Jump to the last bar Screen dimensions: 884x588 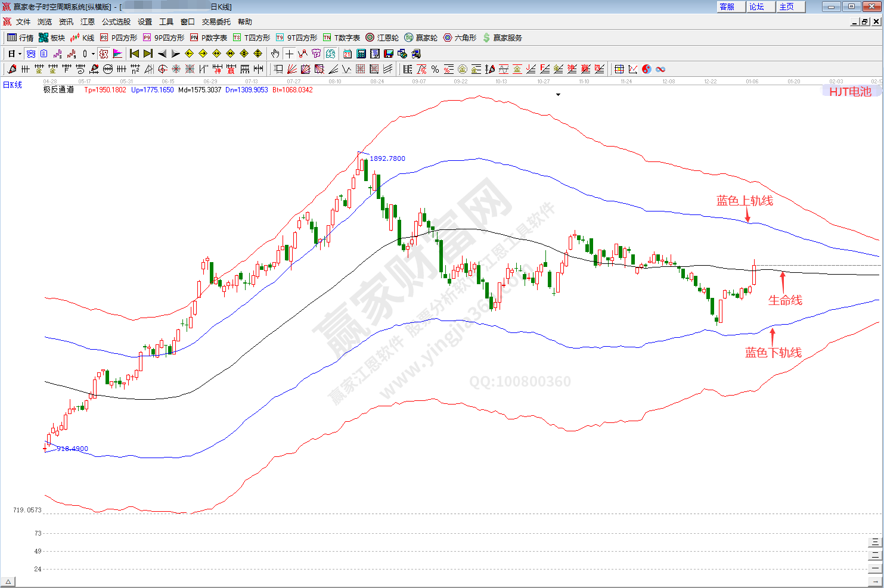148,54
